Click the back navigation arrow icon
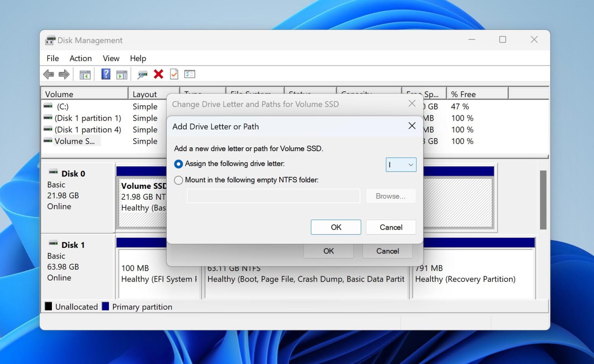594x364 pixels. (49, 74)
